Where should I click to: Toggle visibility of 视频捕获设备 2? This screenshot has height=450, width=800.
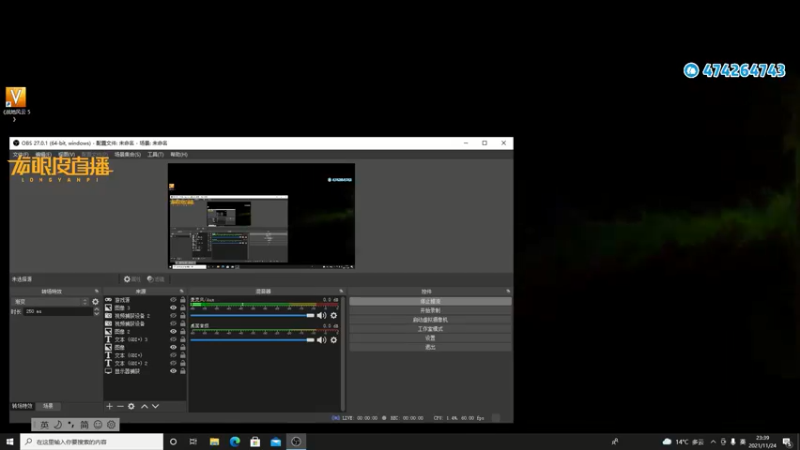point(173,316)
